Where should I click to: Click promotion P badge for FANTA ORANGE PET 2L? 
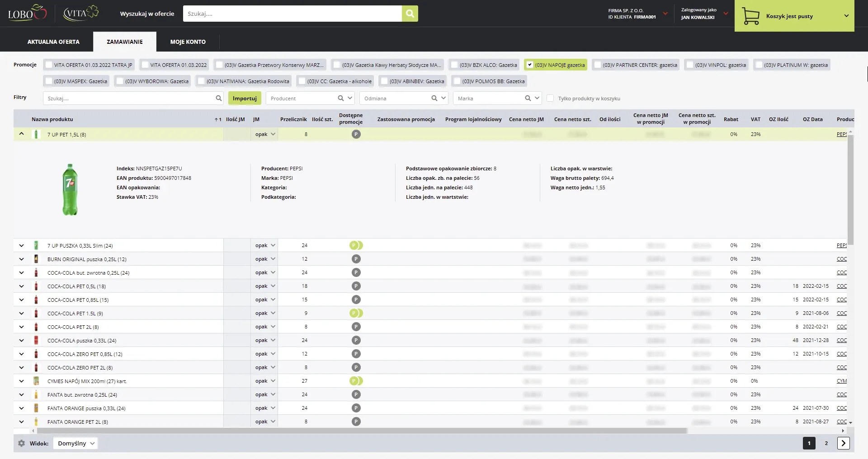point(356,422)
